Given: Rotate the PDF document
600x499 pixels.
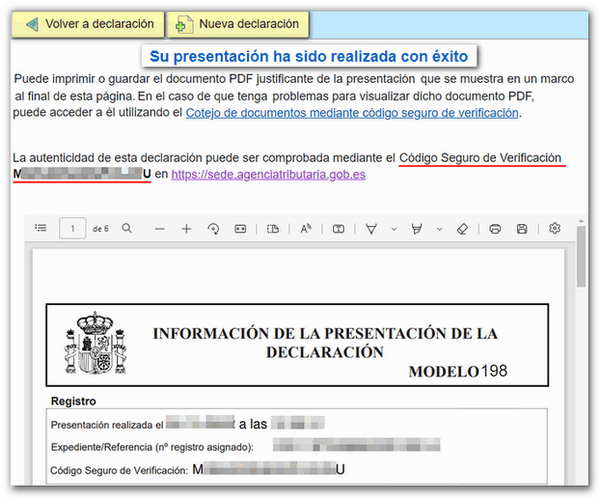Looking at the screenshot, I should tap(213, 229).
